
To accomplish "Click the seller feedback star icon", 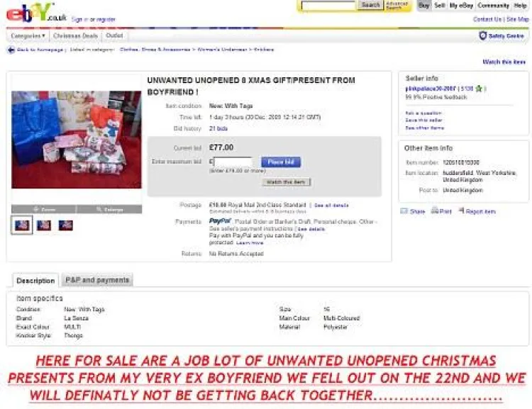I will click(478, 89).
